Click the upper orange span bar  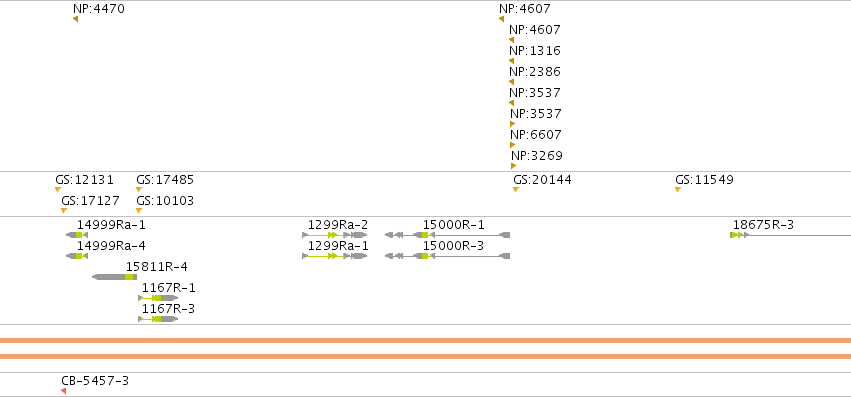(426, 341)
